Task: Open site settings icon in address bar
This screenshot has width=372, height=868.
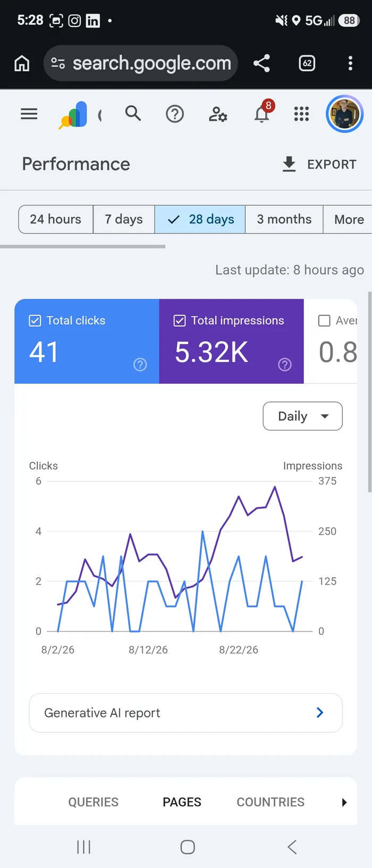Action: tap(58, 63)
